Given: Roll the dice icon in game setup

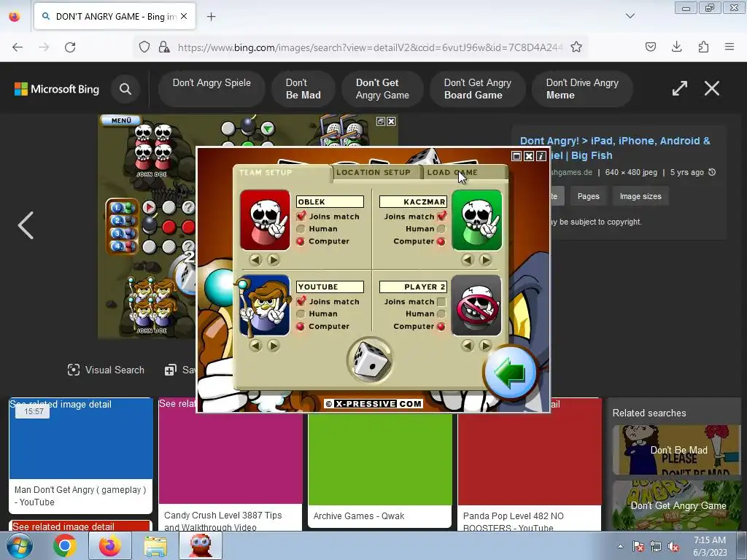Looking at the screenshot, I should pos(370,361).
